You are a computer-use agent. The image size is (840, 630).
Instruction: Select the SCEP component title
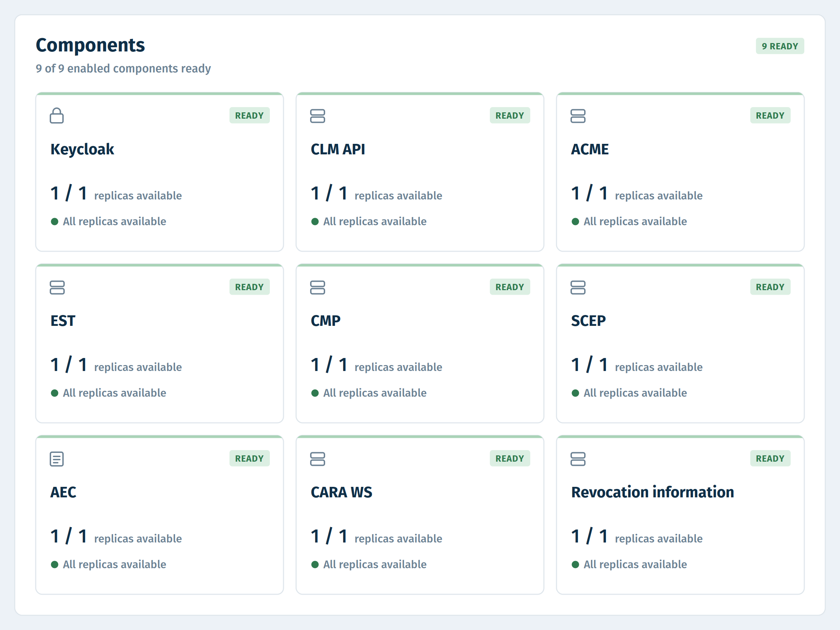588,321
